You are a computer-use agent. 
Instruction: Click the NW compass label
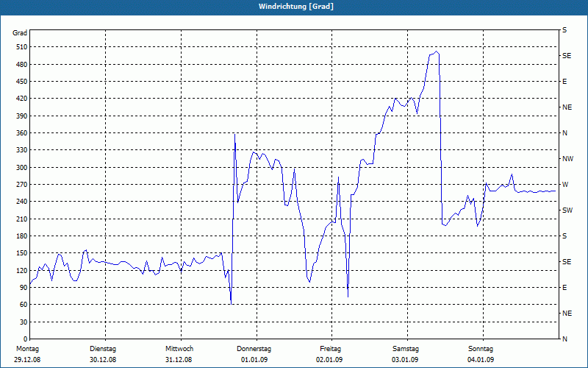567,159
